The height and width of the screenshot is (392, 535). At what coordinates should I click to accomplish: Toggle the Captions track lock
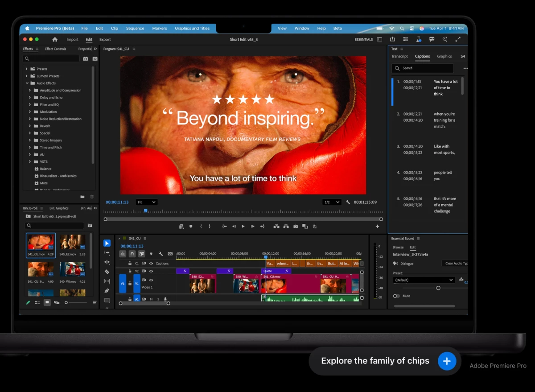coord(130,264)
